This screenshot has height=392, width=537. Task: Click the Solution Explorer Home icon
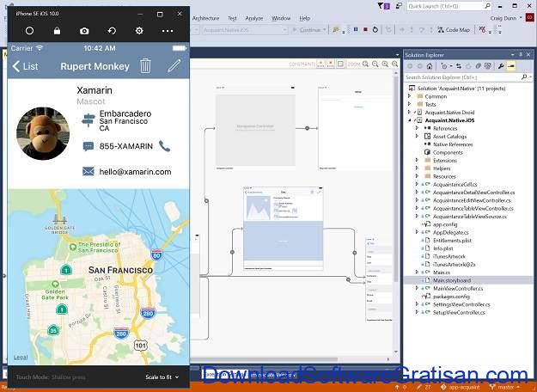[x=430, y=66]
